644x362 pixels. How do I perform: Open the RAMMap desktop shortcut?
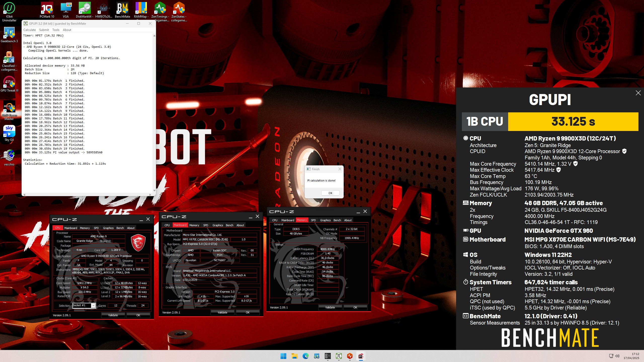[141, 10]
